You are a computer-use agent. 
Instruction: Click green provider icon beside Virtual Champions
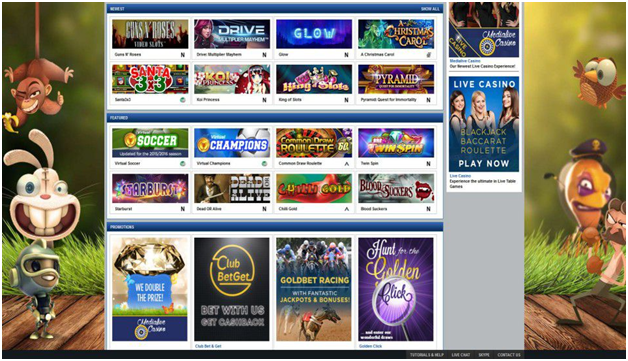(x=264, y=163)
